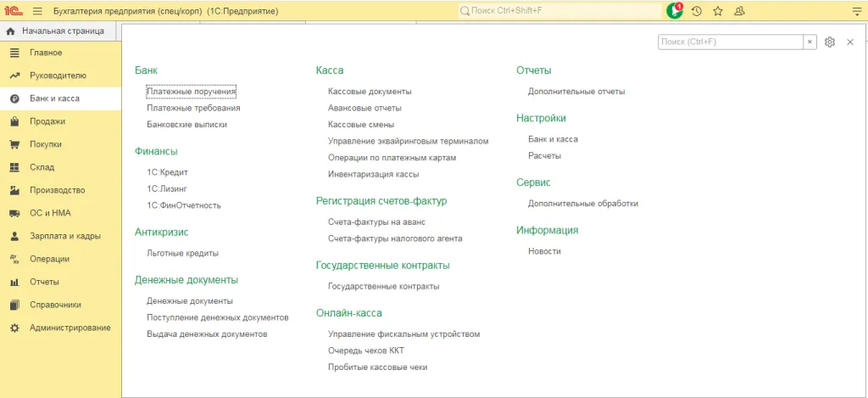Open Управление эквайринговым терминалом link
Screen dimensions: 868x398
pos(408,141)
